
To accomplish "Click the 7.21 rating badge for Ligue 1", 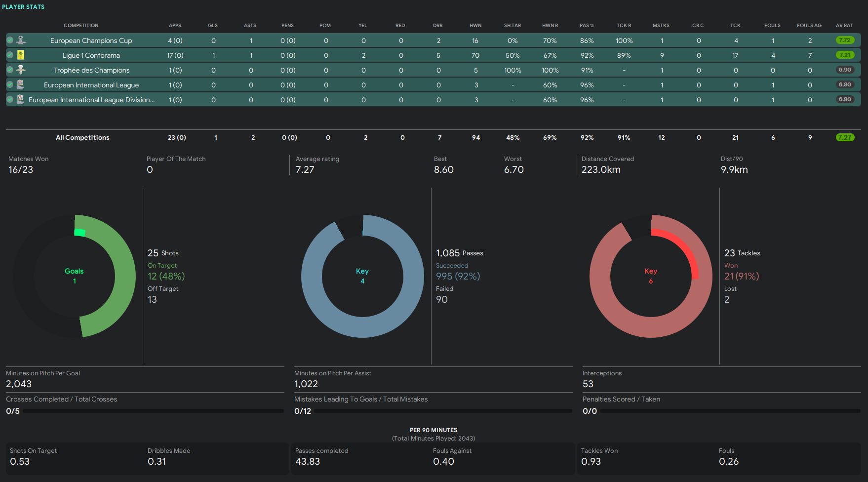I will pos(844,55).
